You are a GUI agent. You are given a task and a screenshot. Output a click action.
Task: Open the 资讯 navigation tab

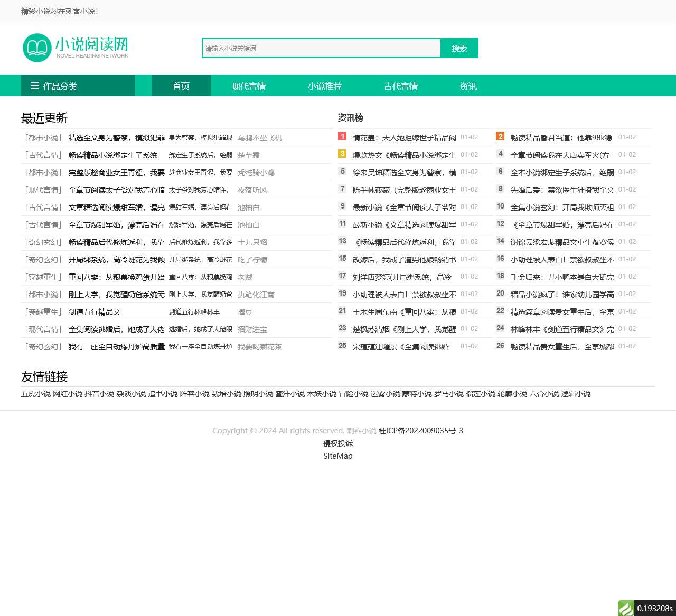468,86
